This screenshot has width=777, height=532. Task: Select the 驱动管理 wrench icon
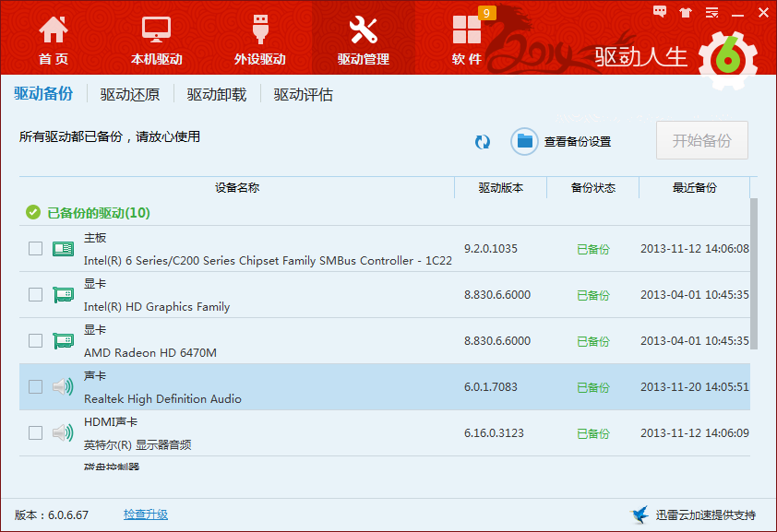point(364,30)
